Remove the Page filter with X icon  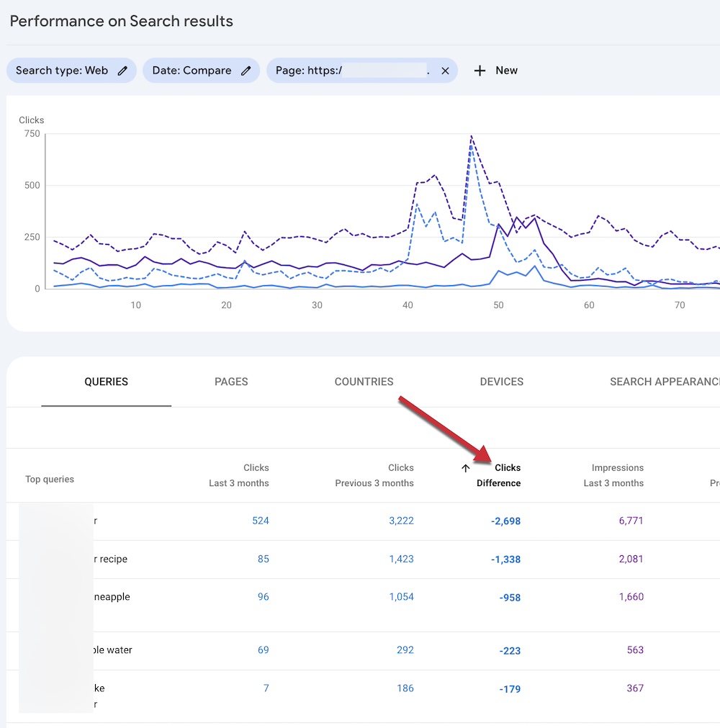click(x=445, y=71)
